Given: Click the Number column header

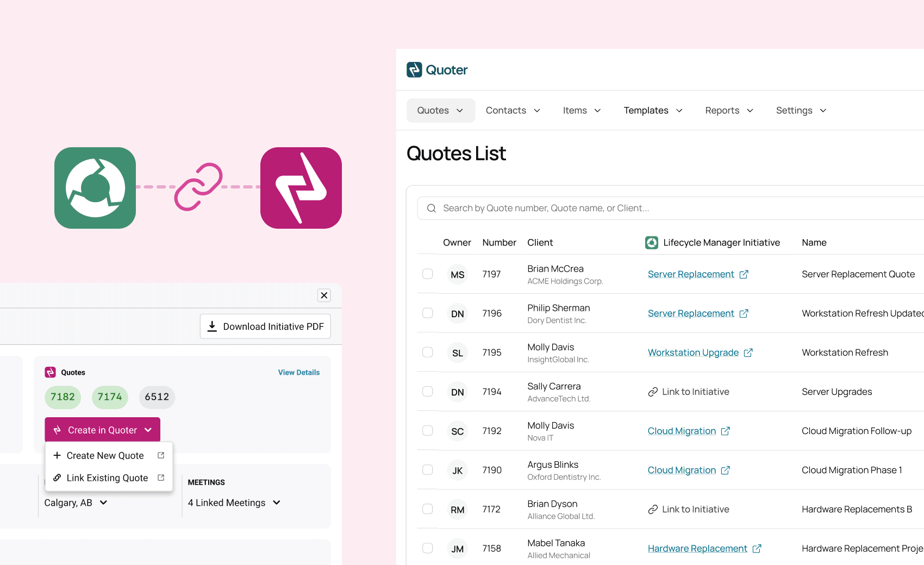Looking at the screenshot, I should click(499, 242).
